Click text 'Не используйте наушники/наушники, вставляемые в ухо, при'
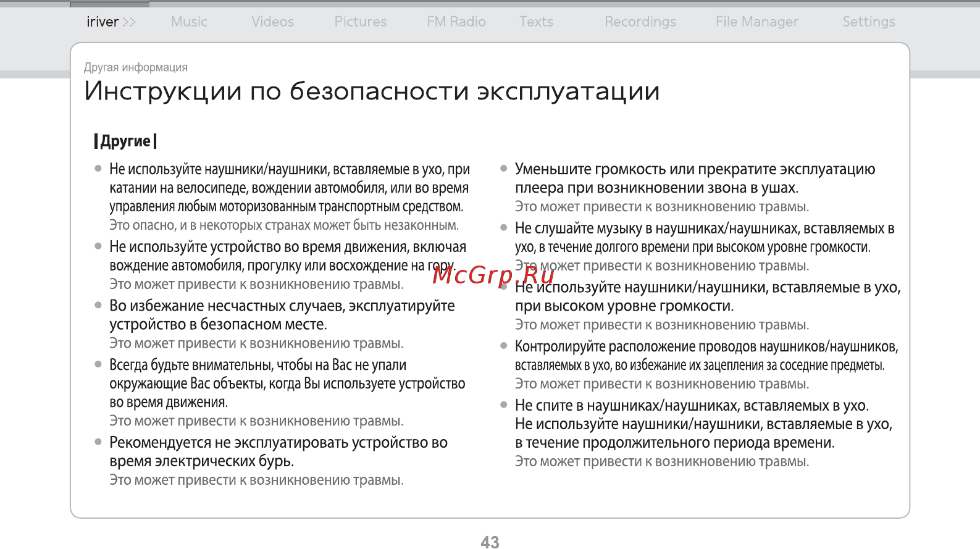Viewport: 980px width, 549px height. click(x=290, y=169)
